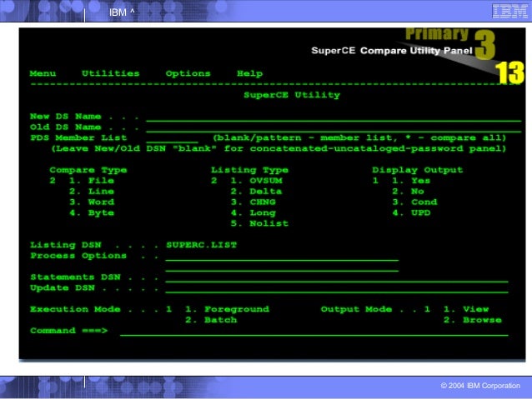Click the Display Output selection field

(375, 181)
